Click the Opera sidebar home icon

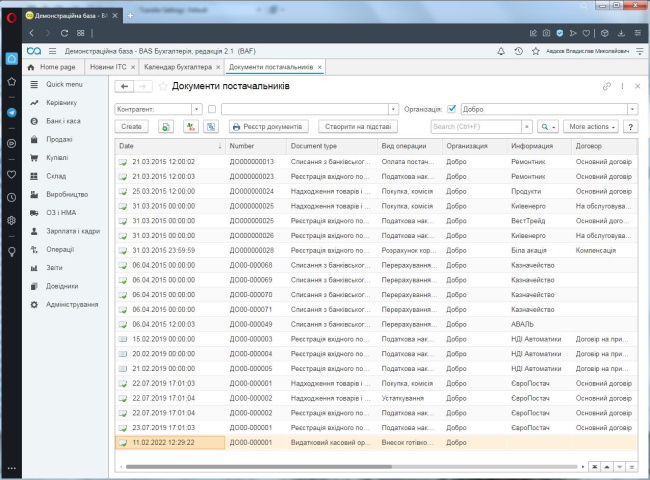tap(12, 59)
